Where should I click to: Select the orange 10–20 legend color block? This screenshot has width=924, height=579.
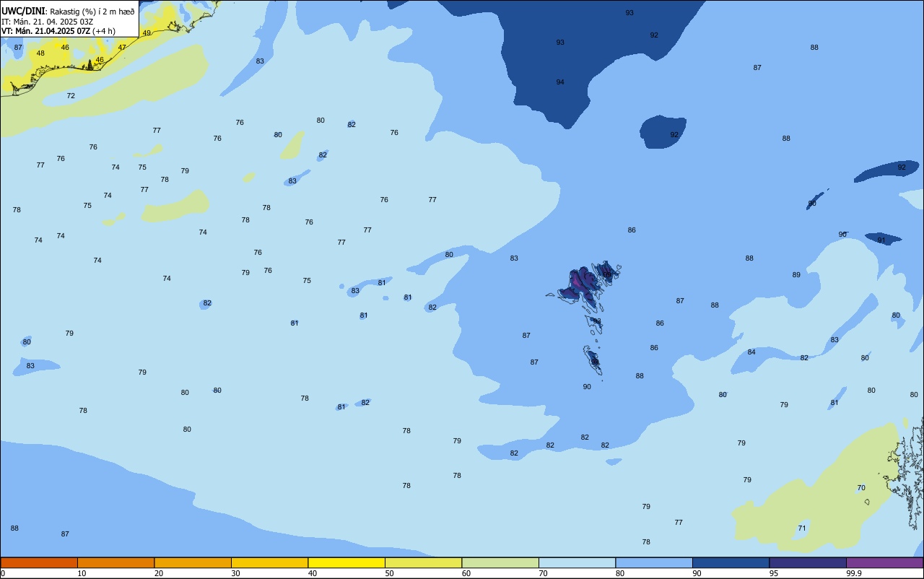point(115,562)
